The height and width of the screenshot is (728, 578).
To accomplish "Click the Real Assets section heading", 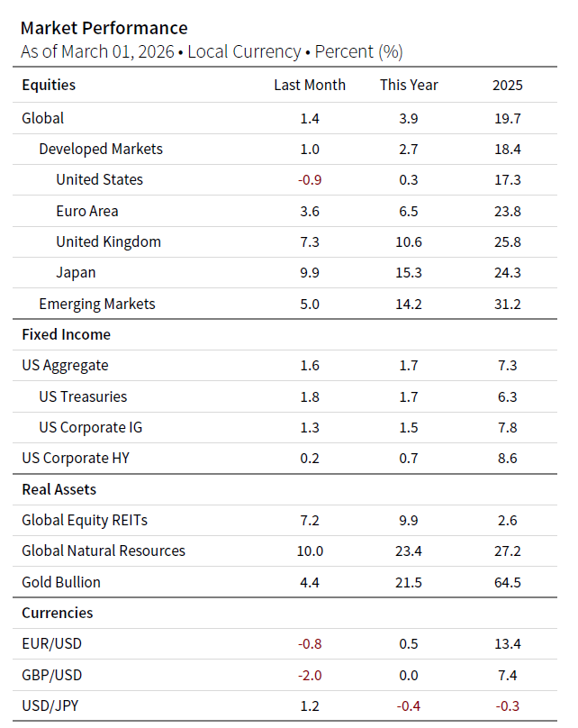I will pyautogui.click(x=59, y=489).
